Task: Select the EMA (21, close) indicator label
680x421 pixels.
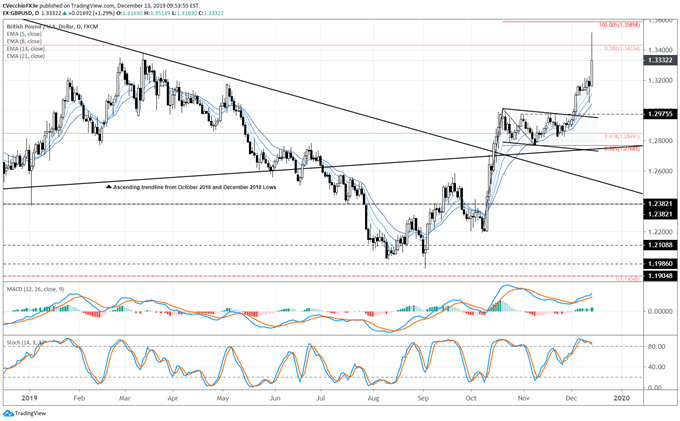Action: 26,56
